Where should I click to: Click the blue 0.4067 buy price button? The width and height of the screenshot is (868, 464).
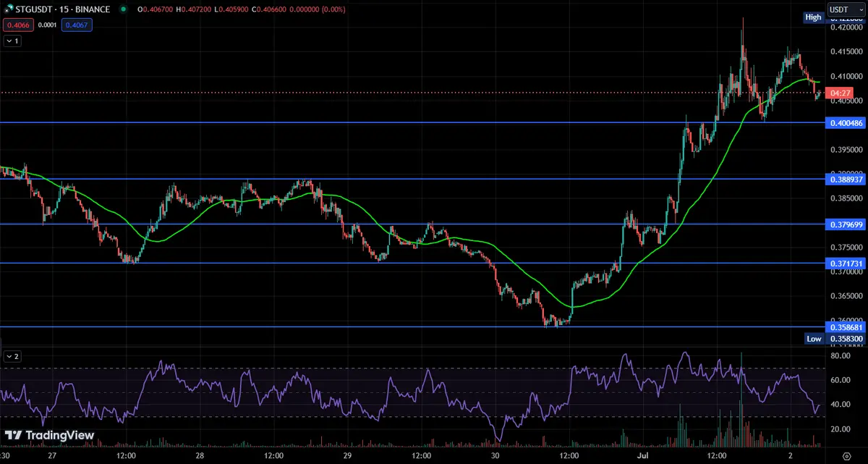pos(77,25)
